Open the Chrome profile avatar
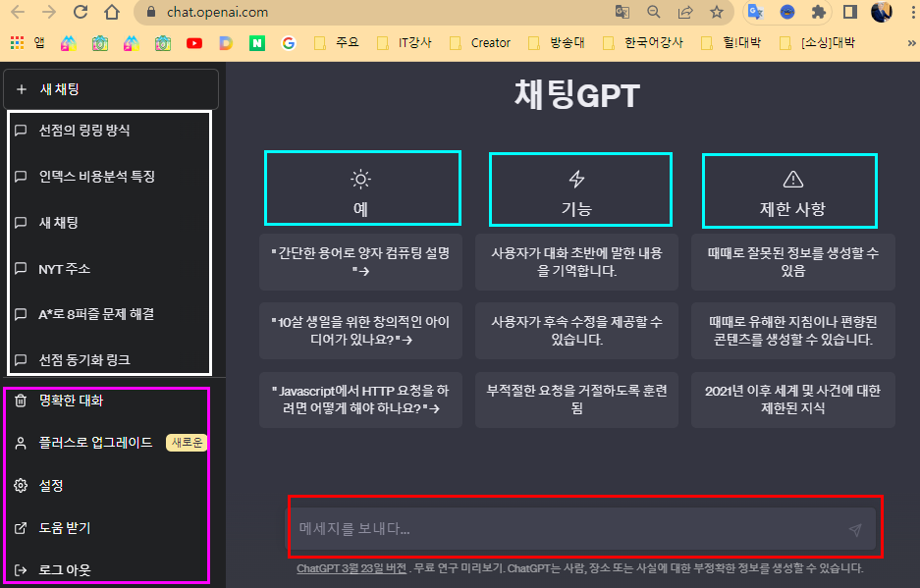This screenshot has height=588, width=920. point(882,13)
